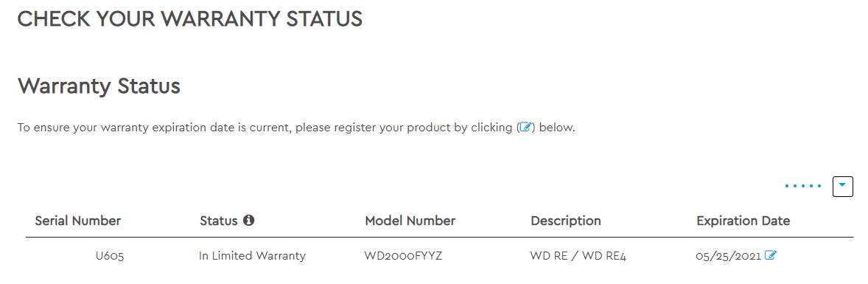The width and height of the screenshot is (868, 284).
Task: Click the In Limited Warranty status text
Action: tap(252, 256)
